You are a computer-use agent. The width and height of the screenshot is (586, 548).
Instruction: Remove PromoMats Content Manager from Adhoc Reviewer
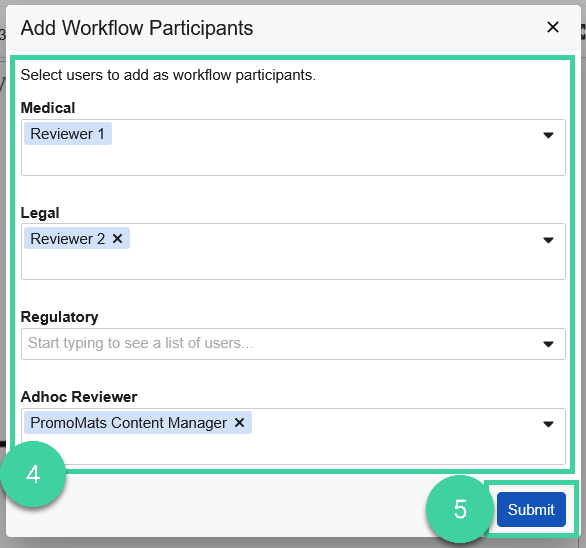(x=239, y=423)
